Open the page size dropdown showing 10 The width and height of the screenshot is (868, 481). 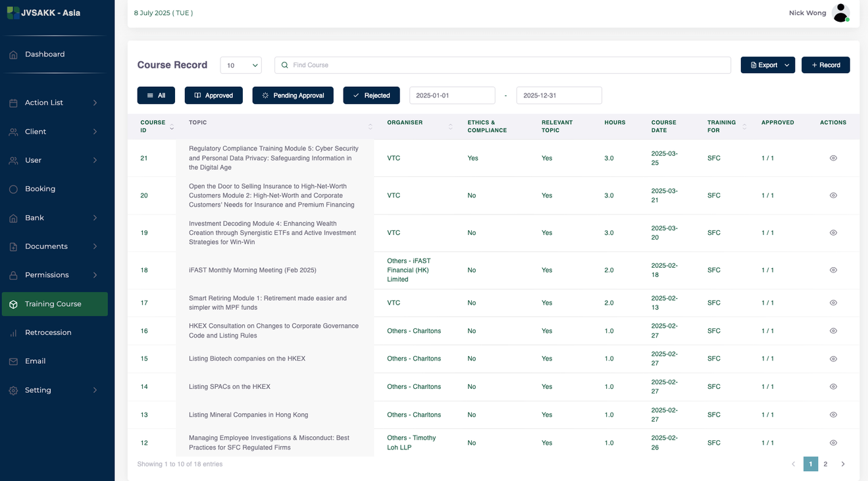(241, 65)
